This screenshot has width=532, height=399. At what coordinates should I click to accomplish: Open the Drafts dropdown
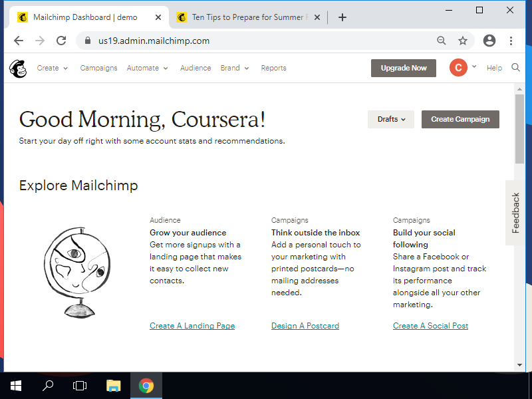pos(391,120)
